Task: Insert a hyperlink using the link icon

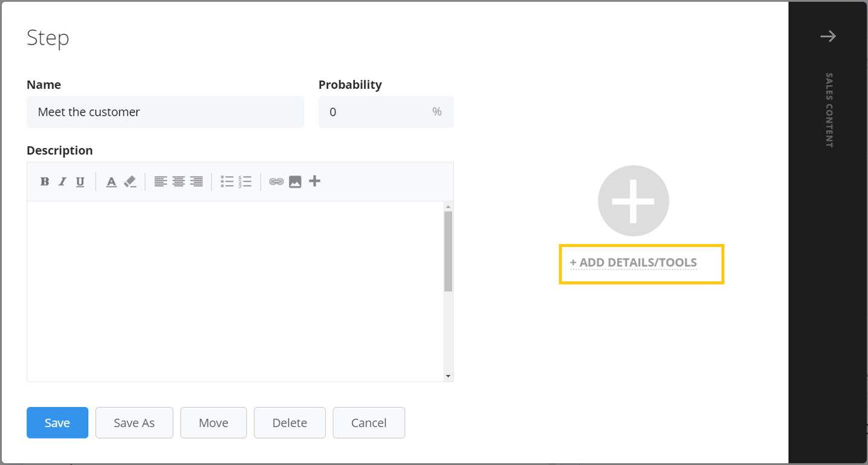Action: click(x=276, y=181)
